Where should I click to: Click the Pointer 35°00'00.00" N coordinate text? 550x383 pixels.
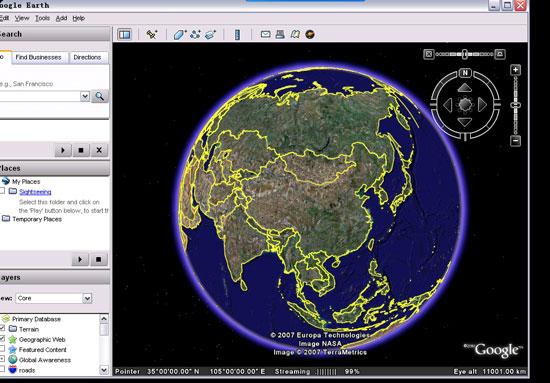(157, 371)
